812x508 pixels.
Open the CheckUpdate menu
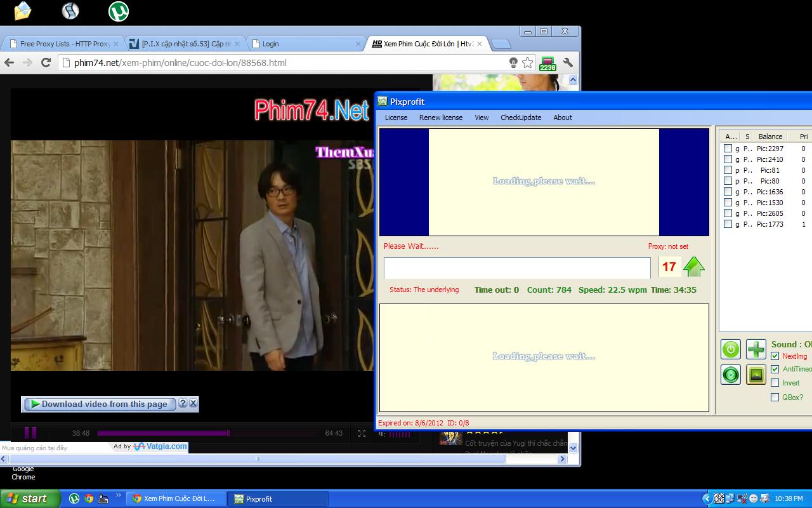521,117
